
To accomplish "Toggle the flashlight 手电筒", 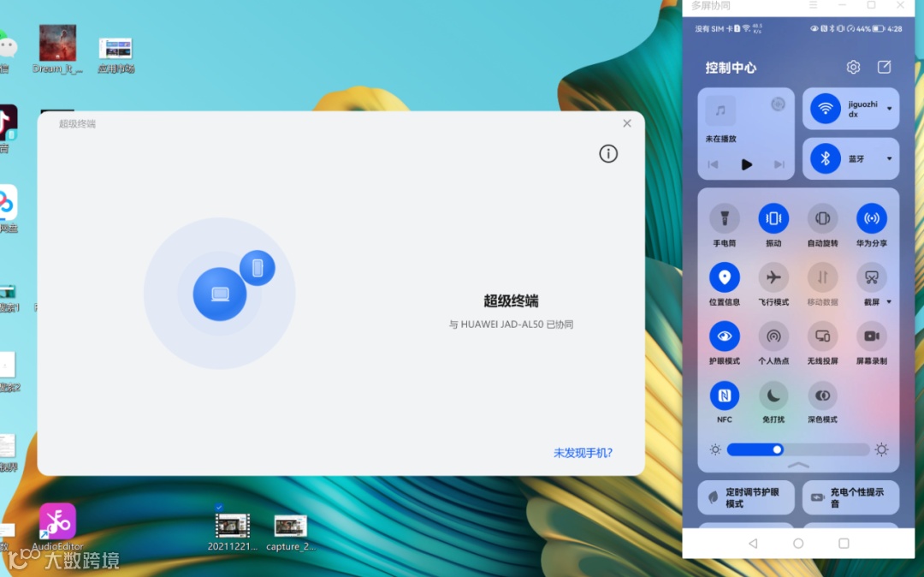I will 725,218.
